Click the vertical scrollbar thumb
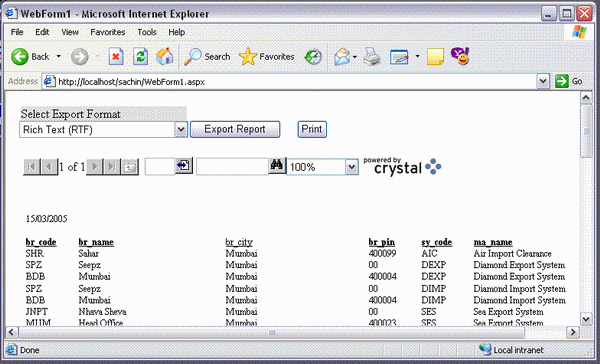Viewport: 600px width, 364px height. pos(586,131)
